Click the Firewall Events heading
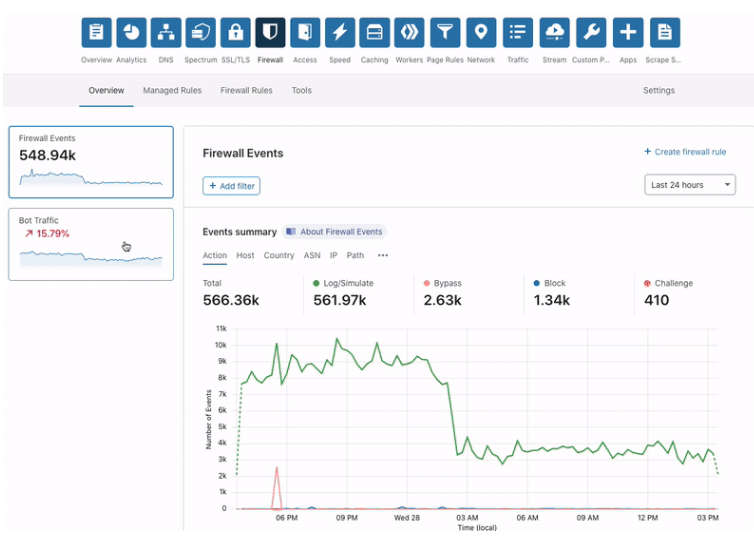This screenshot has width=754, height=549. click(x=243, y=153)
